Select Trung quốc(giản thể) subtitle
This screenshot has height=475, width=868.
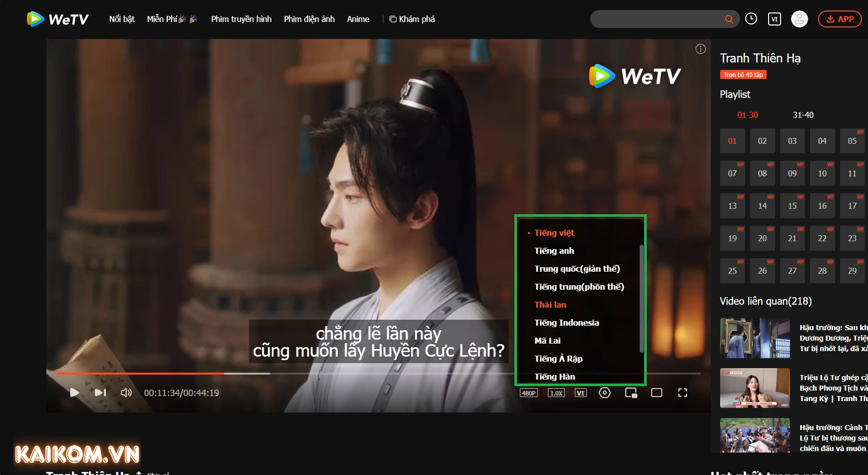tap(577, 269)
